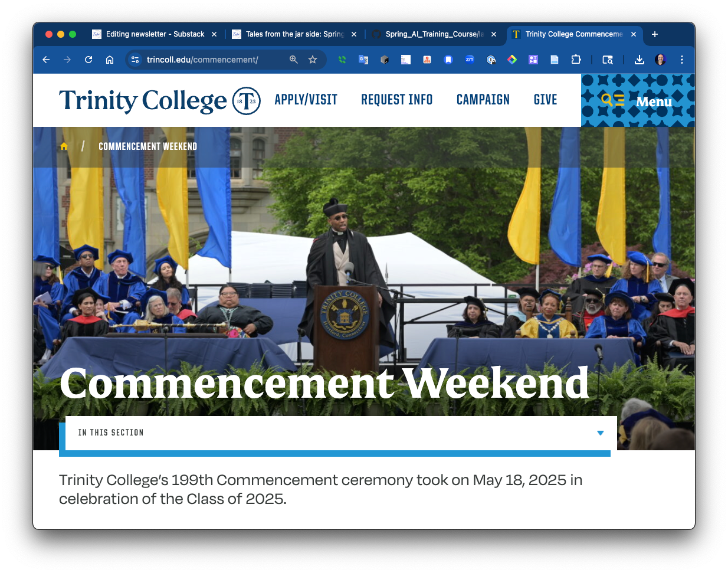This screenshot has width=728, height=573.
Task: Click the home icon in breadcrumb
Action: coord(64,146)
